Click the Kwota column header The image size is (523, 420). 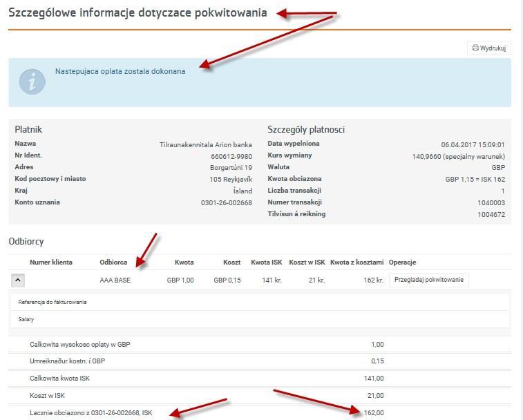pos(184,262)
